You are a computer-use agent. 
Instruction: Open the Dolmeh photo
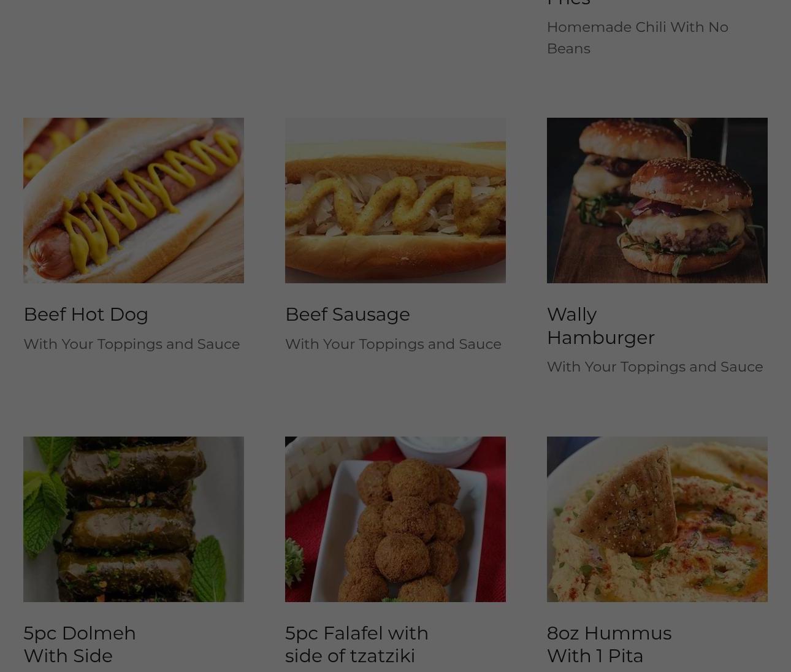134,519
